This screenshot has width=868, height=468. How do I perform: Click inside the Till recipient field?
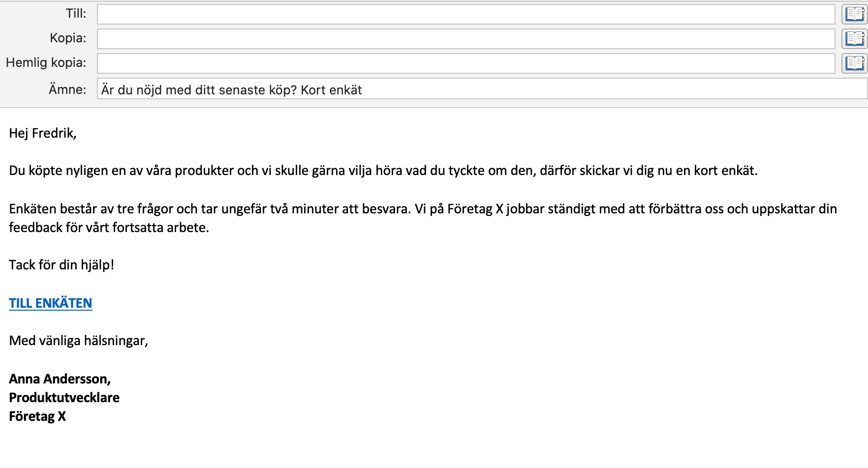(443, 13)
